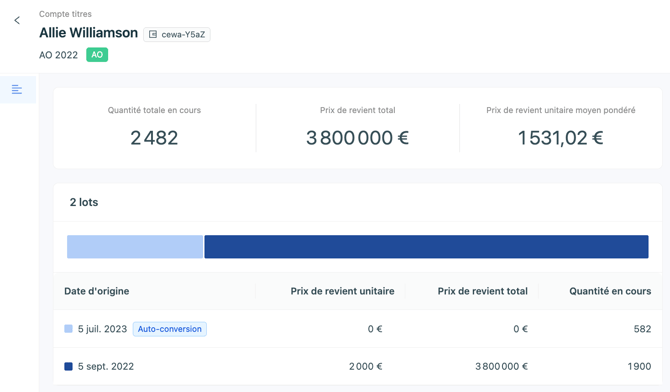
Task: Click the 2 lots section heading
Action: (x=84, y=202)
